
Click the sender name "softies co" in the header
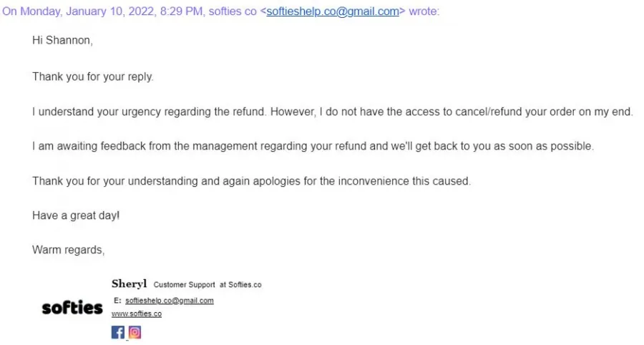[x=233, y=11]
